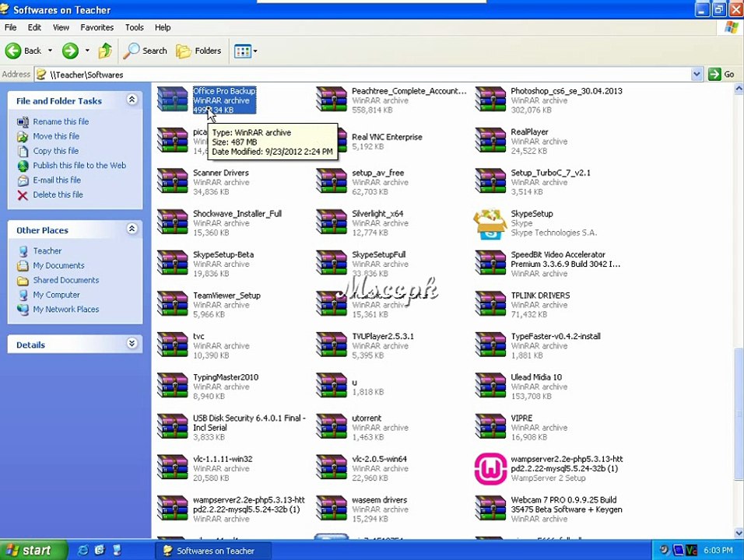Go back using the Back arrow button

(x=23, y=51)
